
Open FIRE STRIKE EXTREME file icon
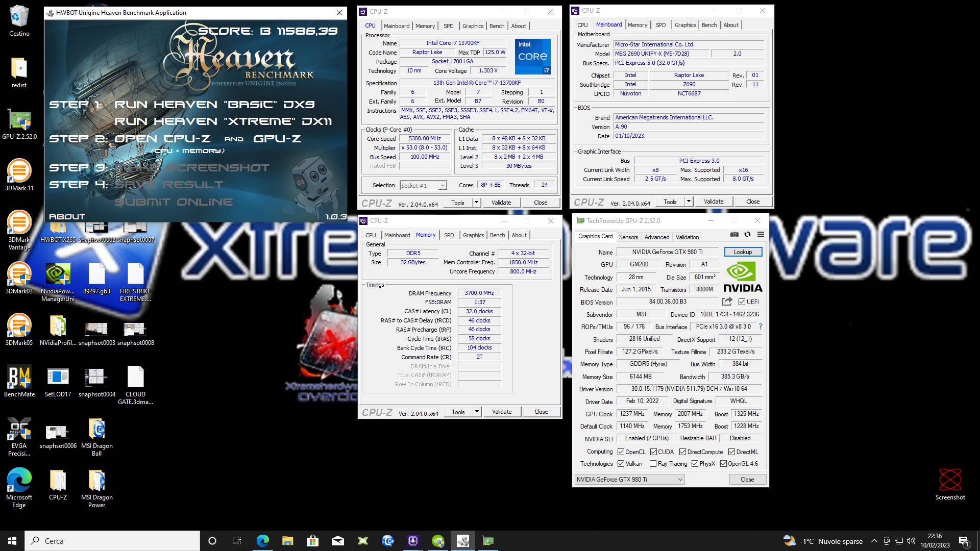point(135,281)
